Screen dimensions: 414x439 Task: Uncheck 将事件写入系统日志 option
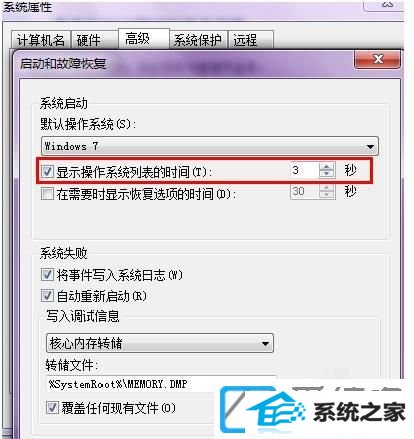click(47, 275)
